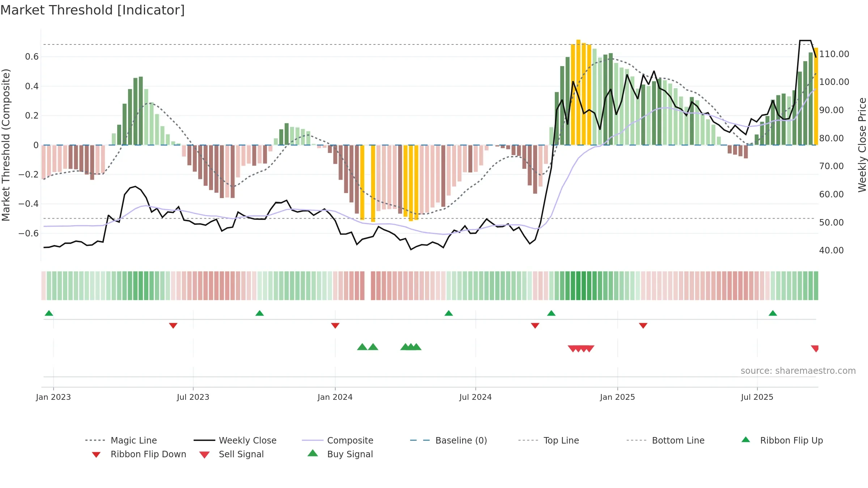Screen dimensions: 868x488
Task: Click the source: sharemaestro.com text
Action: 798,371
